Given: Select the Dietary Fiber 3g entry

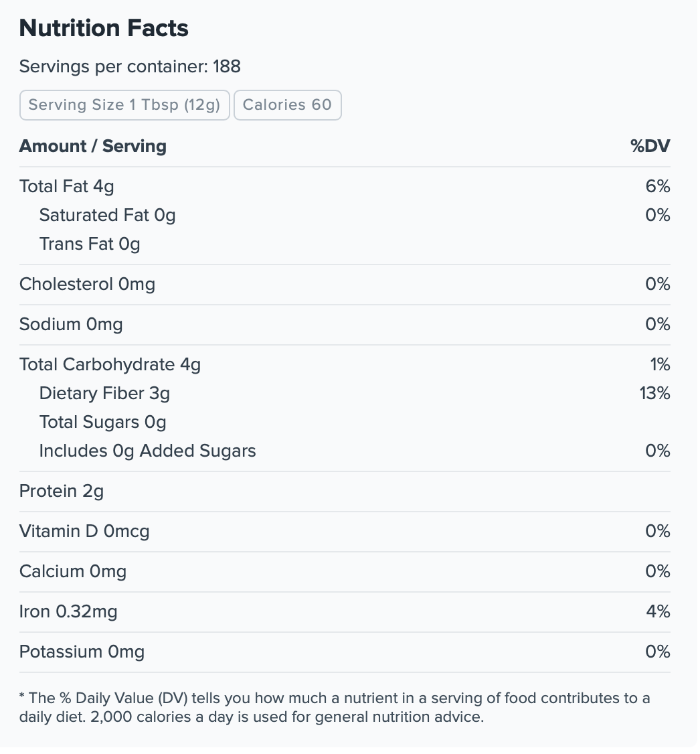Looking at the screenshot, I should [x=105, y=394].
